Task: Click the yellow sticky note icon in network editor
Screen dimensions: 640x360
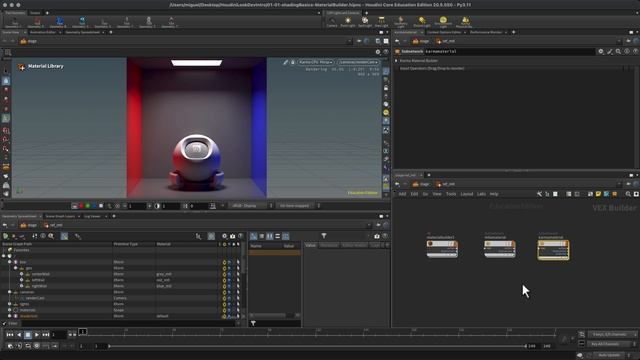Action: [598, 194]
